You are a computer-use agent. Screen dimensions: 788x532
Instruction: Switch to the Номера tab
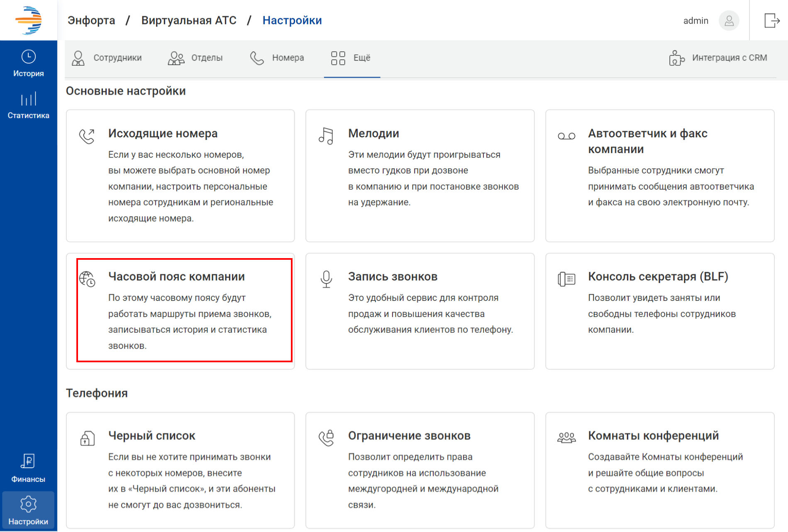[x=277, y=58]
